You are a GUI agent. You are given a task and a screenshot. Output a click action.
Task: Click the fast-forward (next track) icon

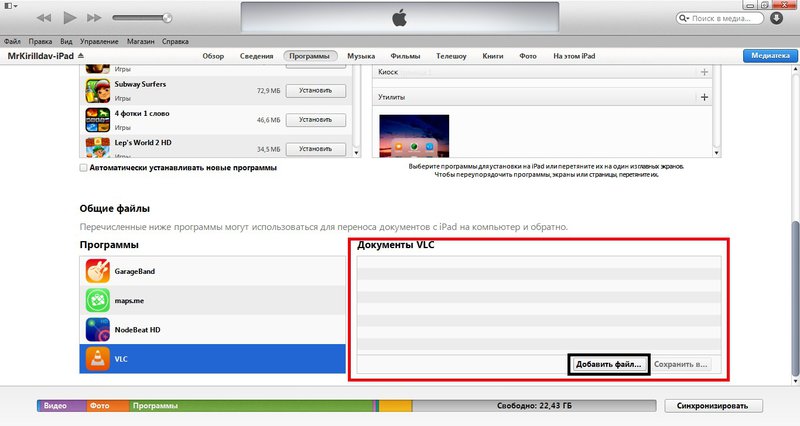pos(94,18)
